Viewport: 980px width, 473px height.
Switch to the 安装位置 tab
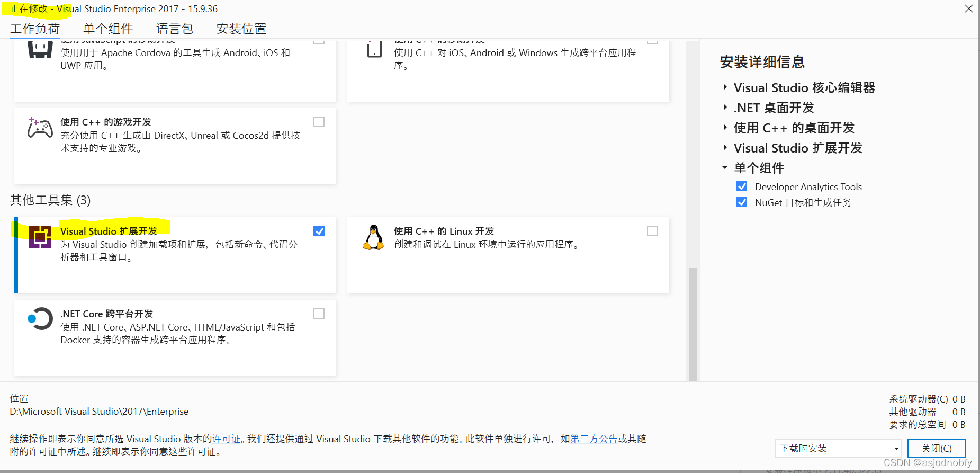241,29
